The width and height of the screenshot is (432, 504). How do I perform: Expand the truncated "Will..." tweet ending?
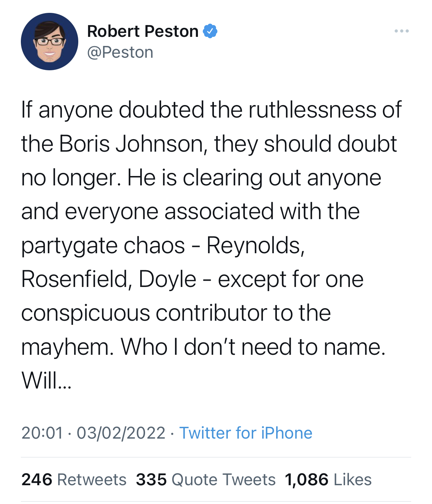click(x=47, y=381)
